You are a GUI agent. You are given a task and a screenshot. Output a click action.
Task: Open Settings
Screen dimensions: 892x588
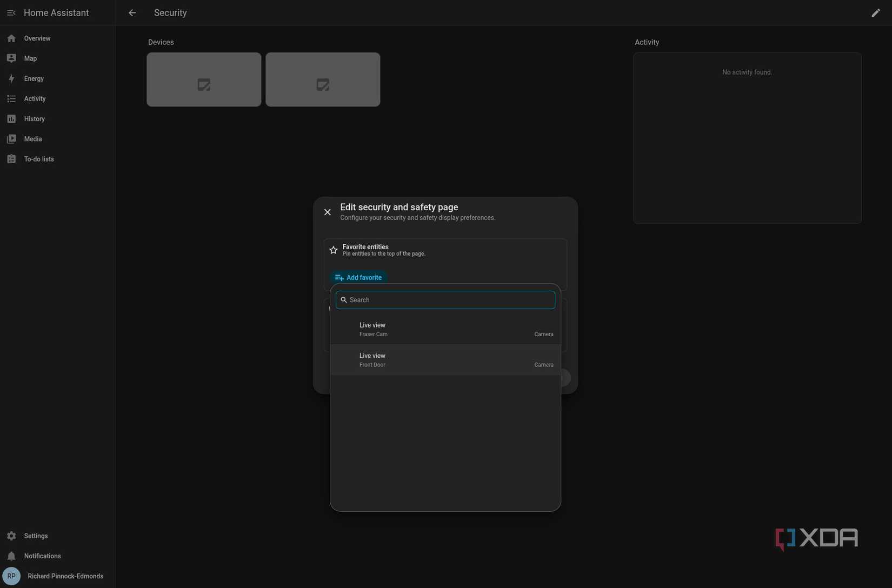point(57,536)
